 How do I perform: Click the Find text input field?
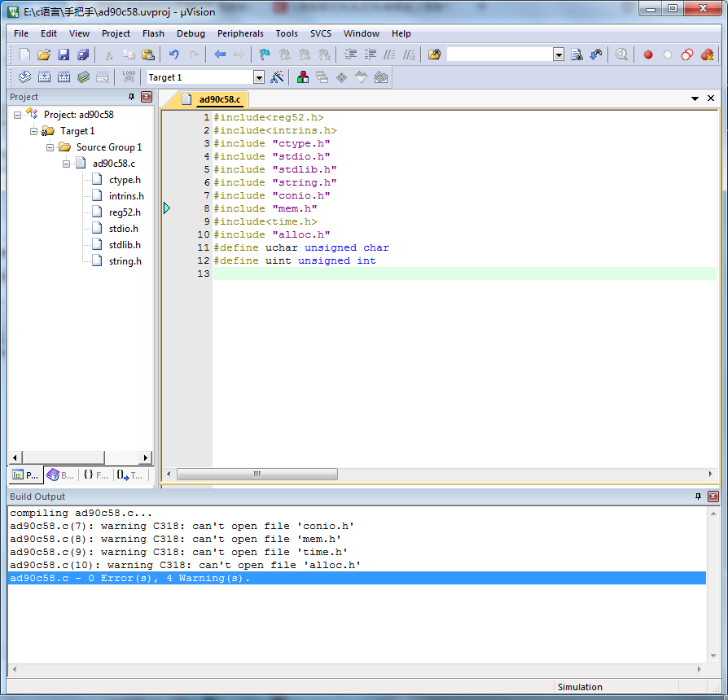click(499, 55)
